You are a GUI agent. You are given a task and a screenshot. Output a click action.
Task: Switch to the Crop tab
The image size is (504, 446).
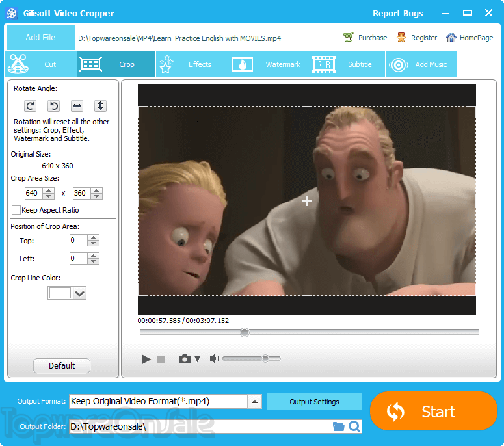116,64
